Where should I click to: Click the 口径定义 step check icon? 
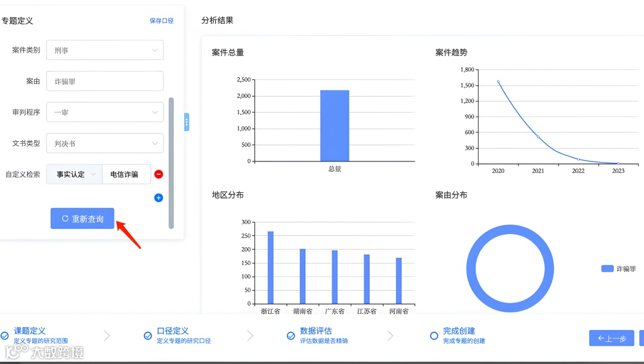coord(148,335)
